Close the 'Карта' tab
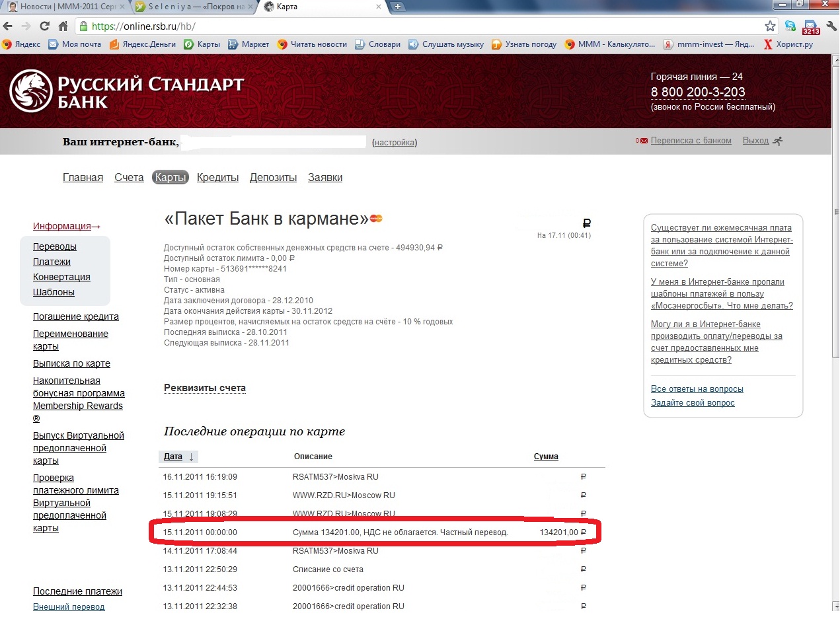Image resolution: width=840 pixels, height=623 pixels. click(378, 7)
